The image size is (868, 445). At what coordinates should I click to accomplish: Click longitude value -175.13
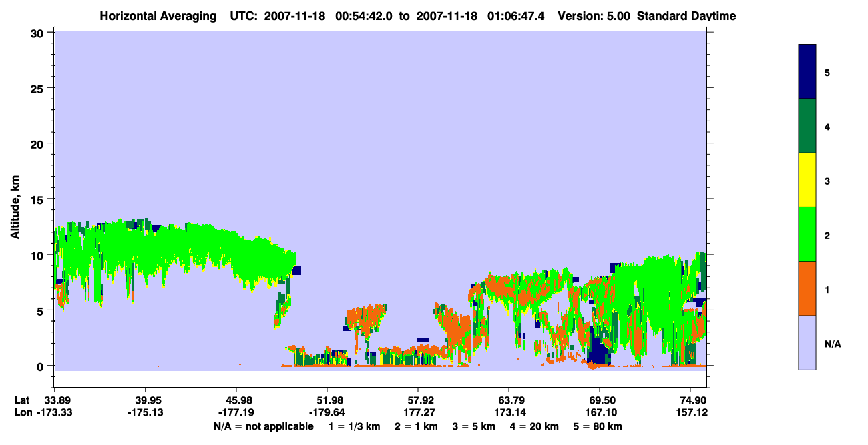tap(146, 412)
